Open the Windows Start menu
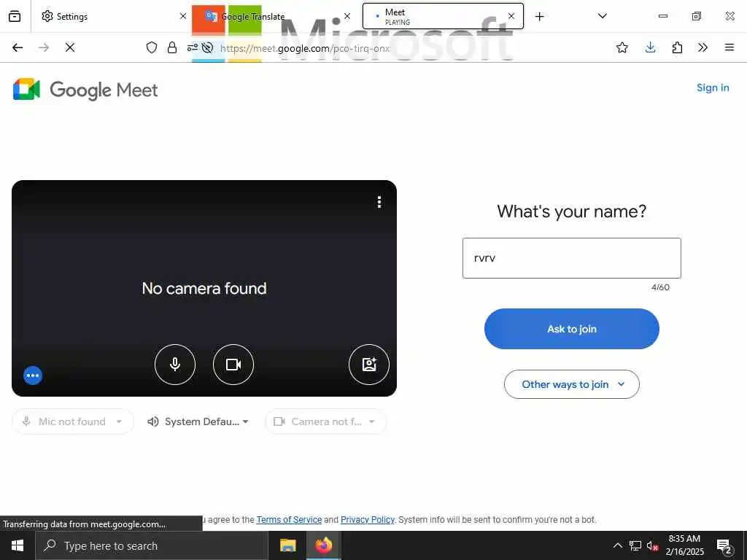This screenshot has height=560, width=747. pos(18,545)
